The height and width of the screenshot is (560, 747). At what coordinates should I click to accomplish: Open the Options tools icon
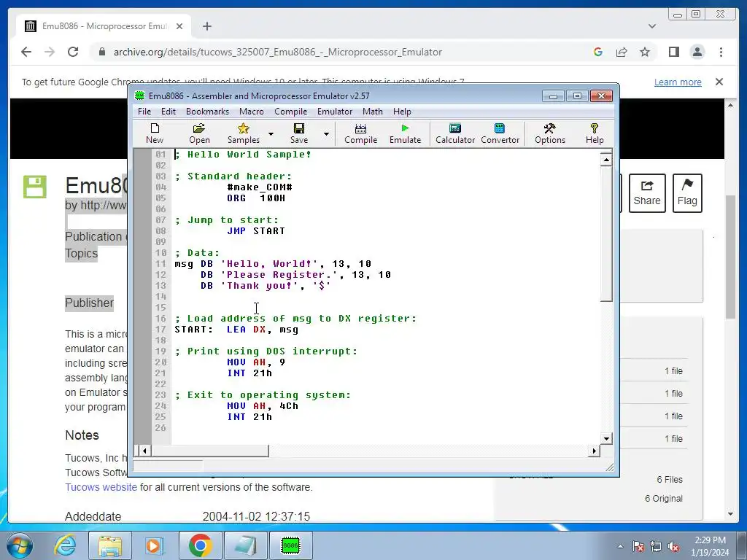(x=550, y=133)
